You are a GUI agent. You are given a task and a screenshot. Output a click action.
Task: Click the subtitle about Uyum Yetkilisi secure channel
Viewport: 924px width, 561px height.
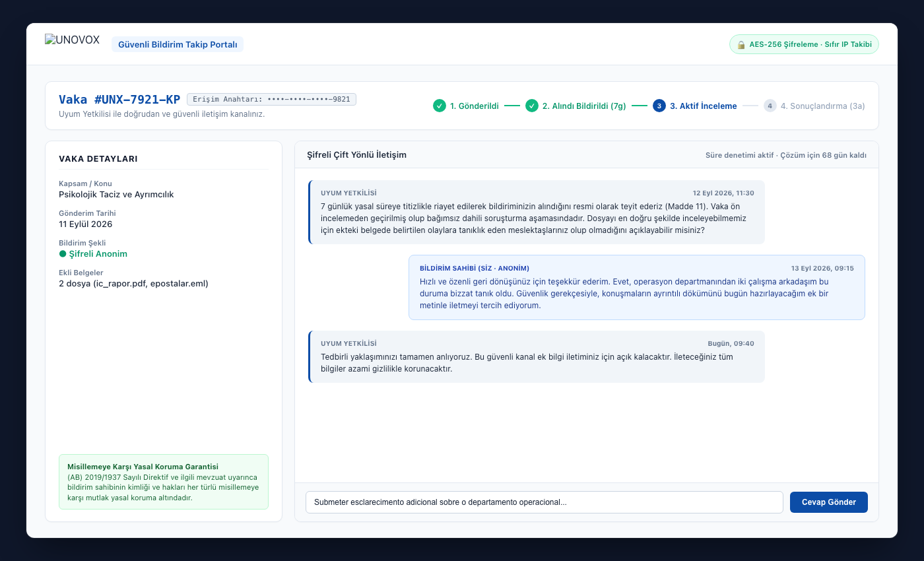click(x=162, y=114)
